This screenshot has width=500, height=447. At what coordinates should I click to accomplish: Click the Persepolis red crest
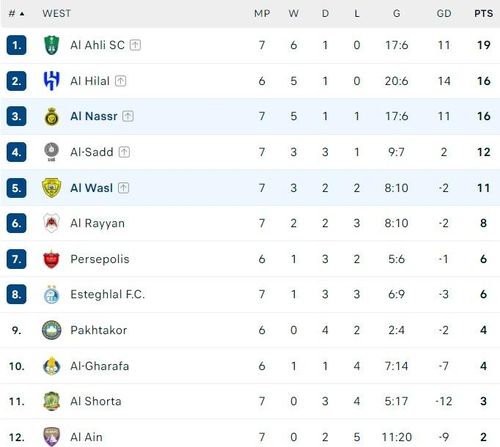[x=52, y=259]
